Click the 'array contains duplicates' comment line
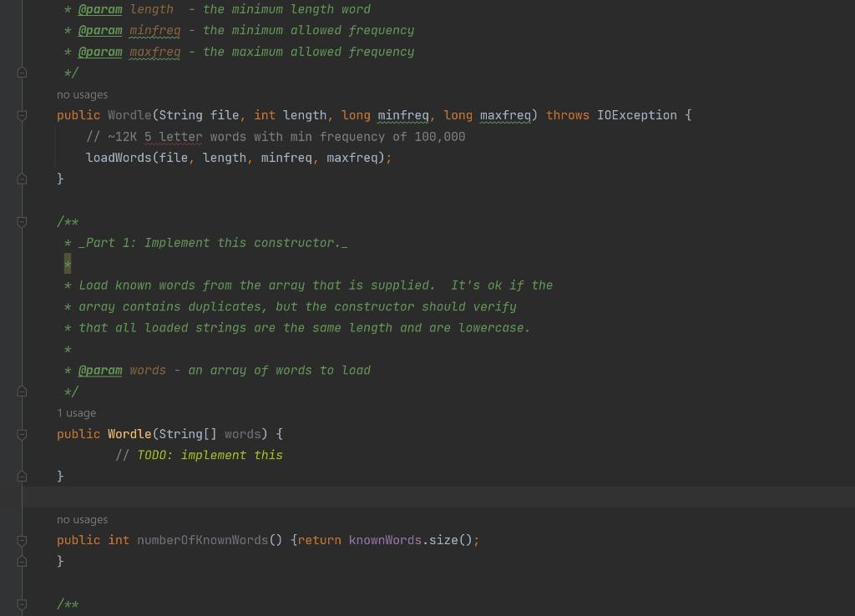 [297, 307]
